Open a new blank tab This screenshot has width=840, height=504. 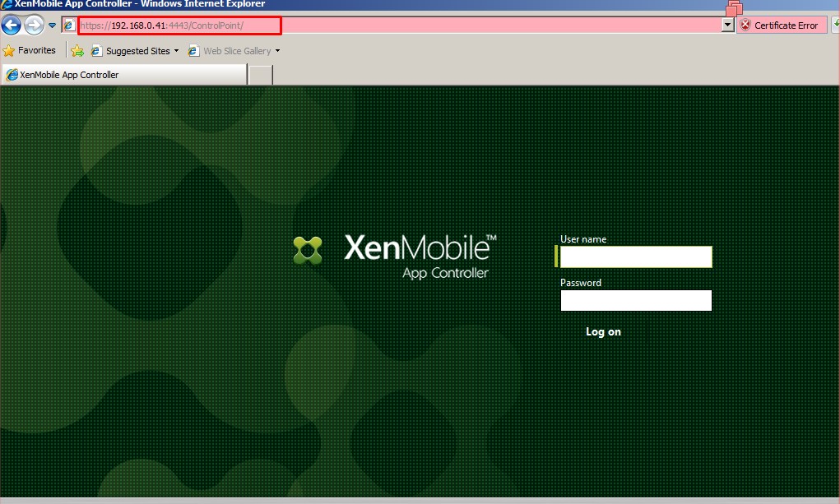(x=260, y=75)
